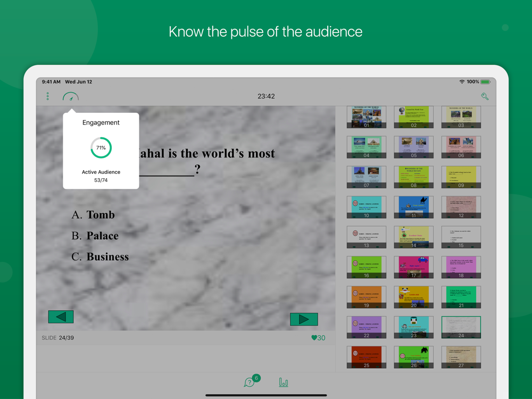Click the "Engagement" popover title
This screenshot has width=532, height=399.
(x=101, y=122)
